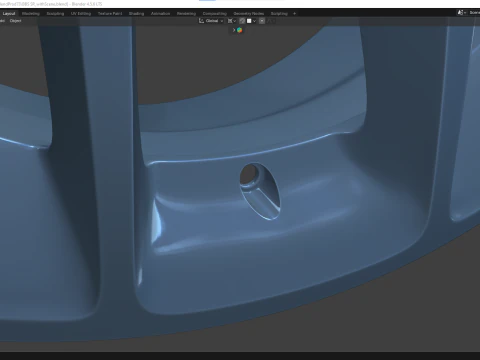
Task: Expand chevron beside the colorful icon
Action: point(234,30)
